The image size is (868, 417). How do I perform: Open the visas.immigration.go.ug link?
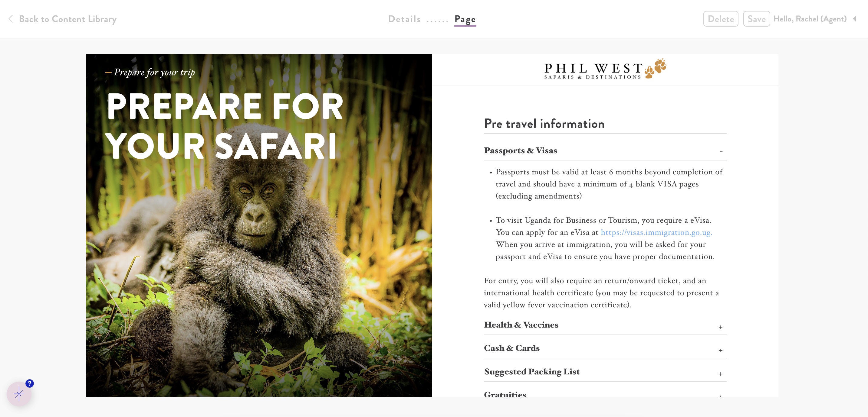pos(656,232)
